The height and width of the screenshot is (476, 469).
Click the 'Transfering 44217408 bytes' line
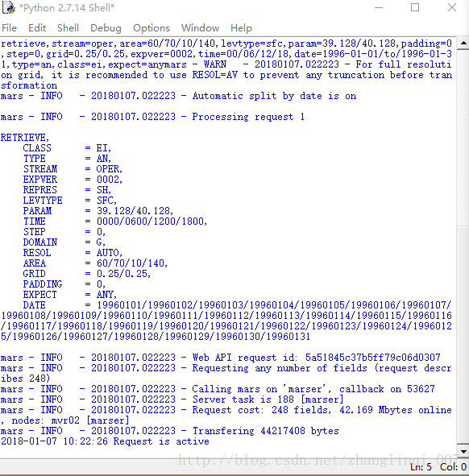click(x=170, y=431)
